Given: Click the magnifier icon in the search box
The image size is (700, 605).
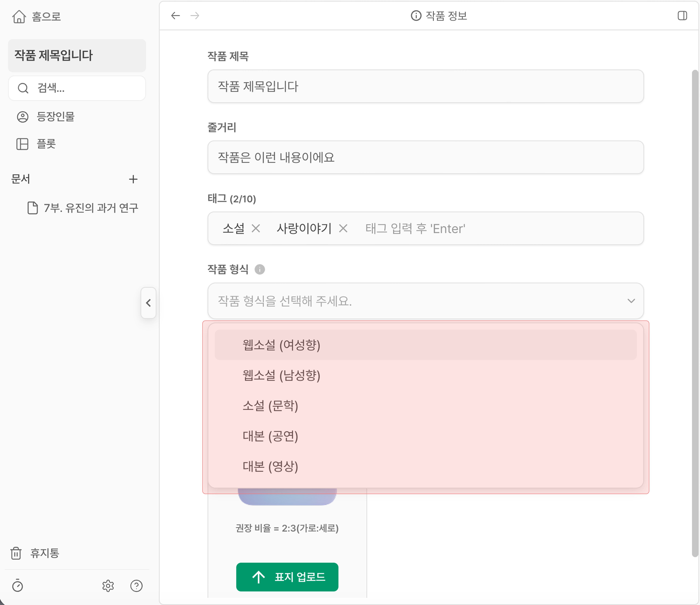Looking at the screenshot, I should pos(23,88).
